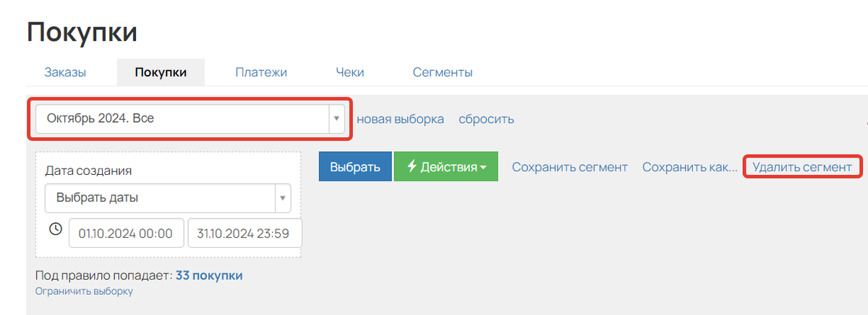Switch to the Платежи tab

[261, 72]
